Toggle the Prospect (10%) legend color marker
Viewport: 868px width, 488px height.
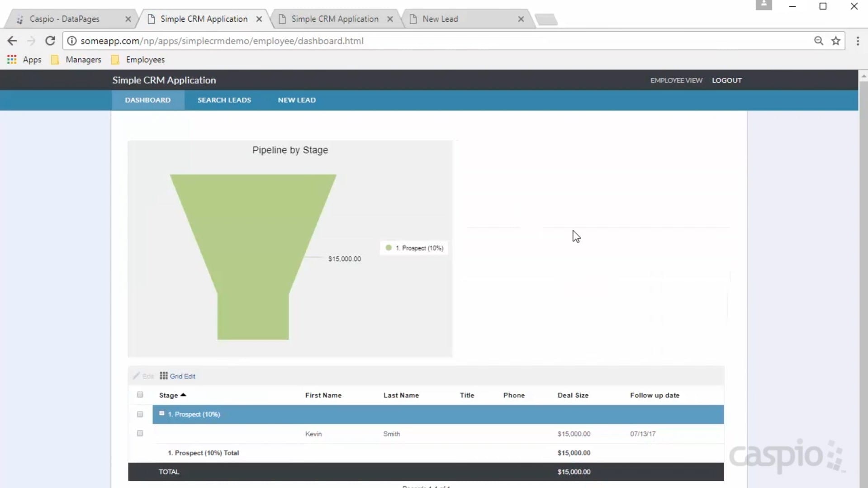coord(388,248)
